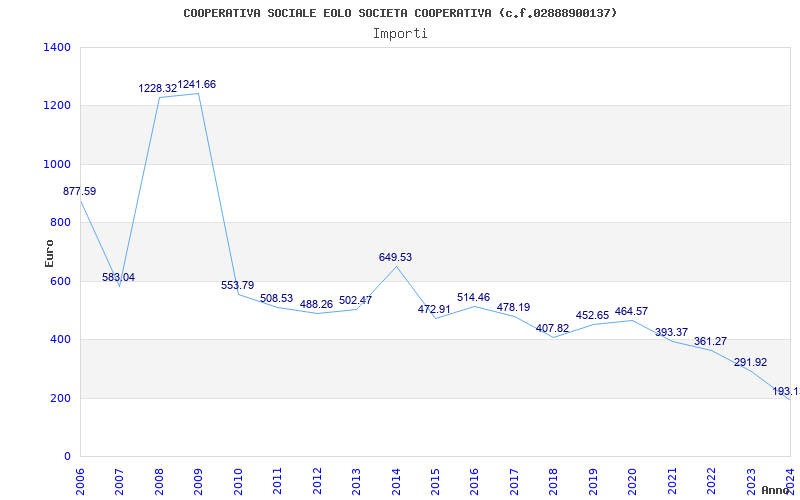The height and width of the screenshot is (500, 800).
Task: Select the 472.91 data label for 2015
Action: click(434, 309)
